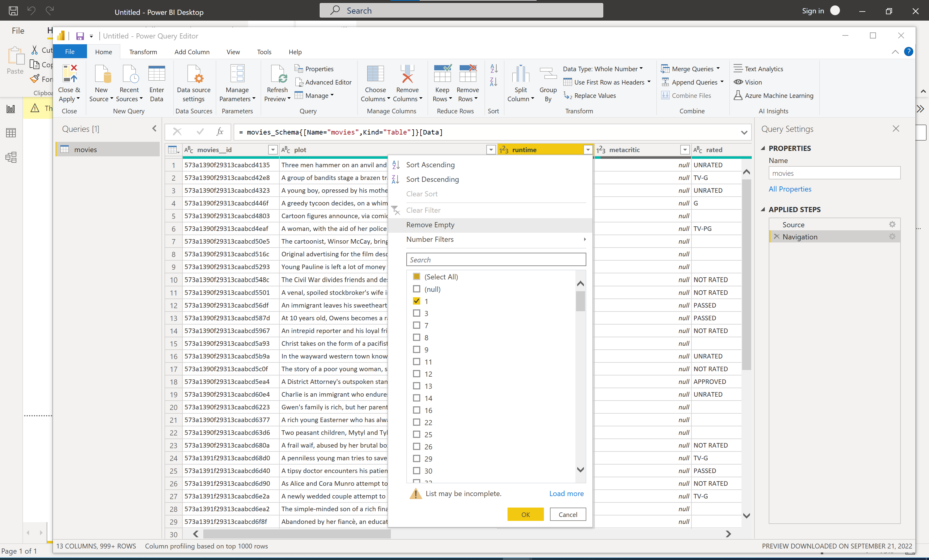The image size is (929, 560).
Task: Select Sort Ascending in filter menu
Action: tap(490, 165)
